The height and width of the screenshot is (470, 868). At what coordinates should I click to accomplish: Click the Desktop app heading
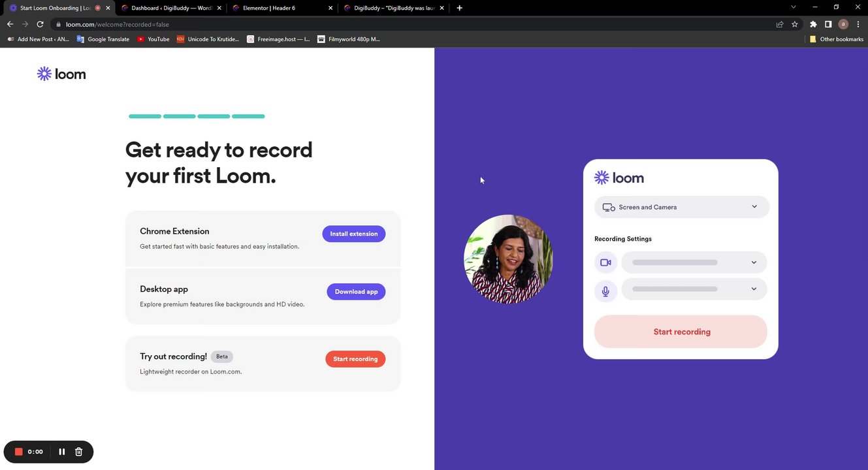[164, 289]
